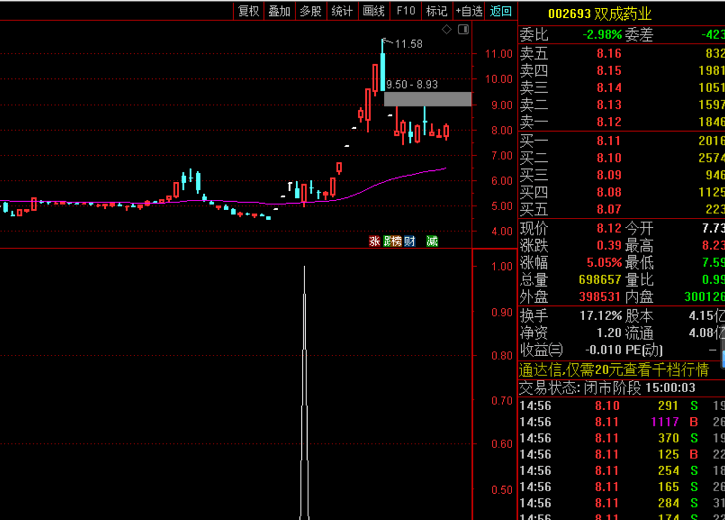The height and width of the screenshot is (520, 725).
Task: Select the 买二 bid row at 8.10
Action: tap(621, 158)
